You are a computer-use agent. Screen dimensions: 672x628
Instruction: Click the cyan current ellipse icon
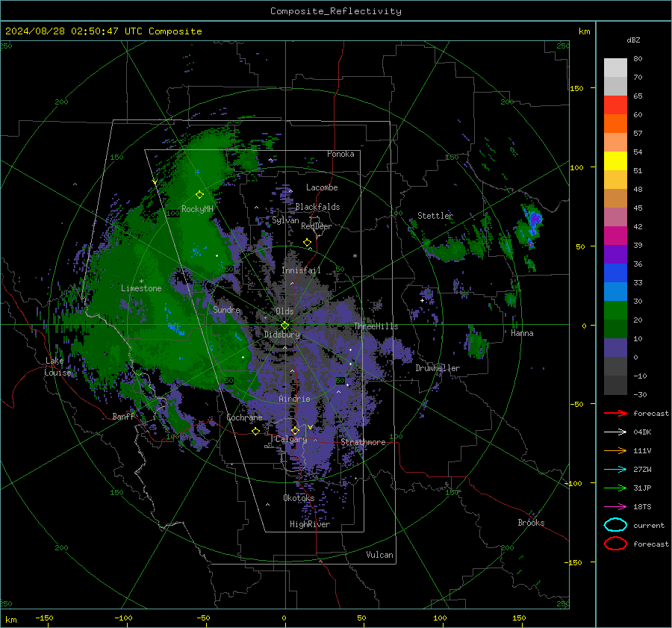coord(615,525)
